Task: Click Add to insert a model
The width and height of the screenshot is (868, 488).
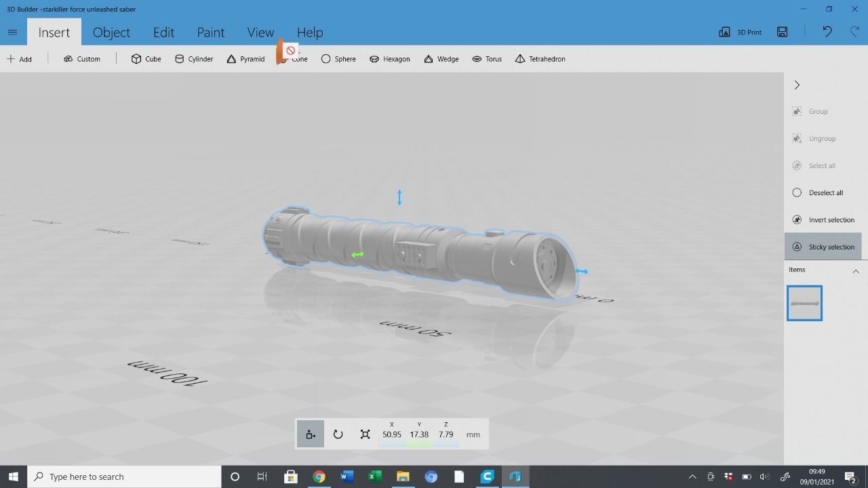Action: 20,59
